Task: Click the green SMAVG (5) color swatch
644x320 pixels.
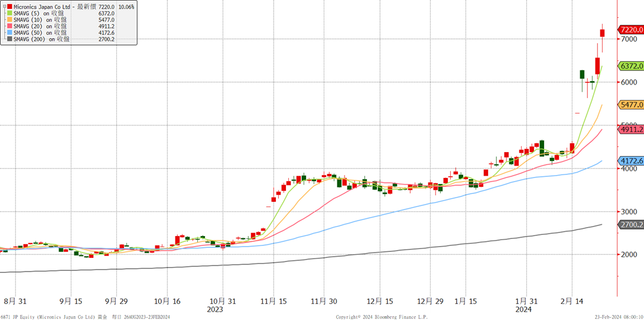Action: [10, 14]
